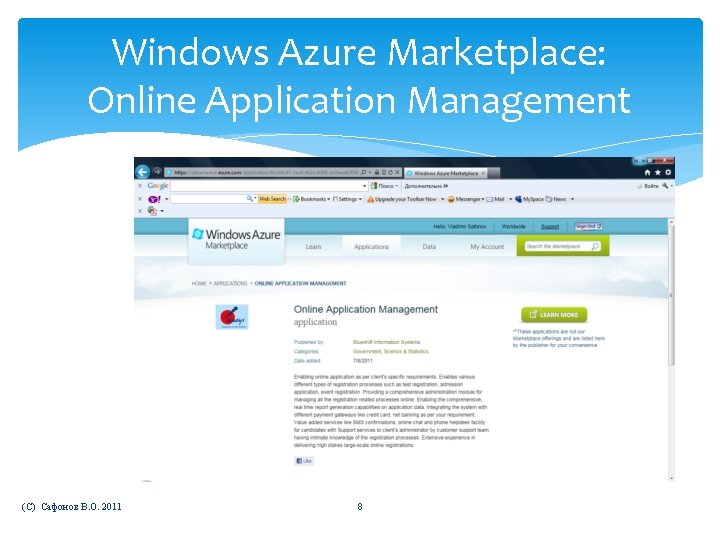Open the Government, Science & Statistics category link
The image size is (720, 540).
tap(390, 351)
